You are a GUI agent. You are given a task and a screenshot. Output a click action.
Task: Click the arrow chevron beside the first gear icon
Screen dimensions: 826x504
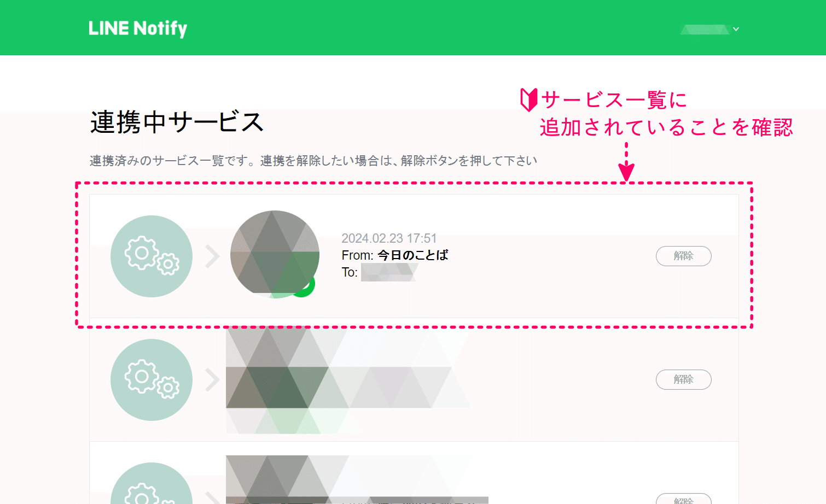(212, 256)
